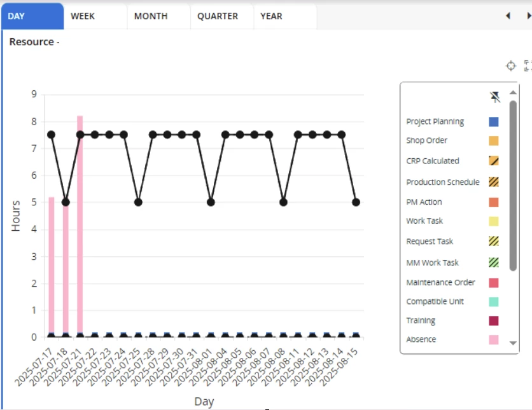
Task: Switch to the MONTH tab
Action: point(151,17)
